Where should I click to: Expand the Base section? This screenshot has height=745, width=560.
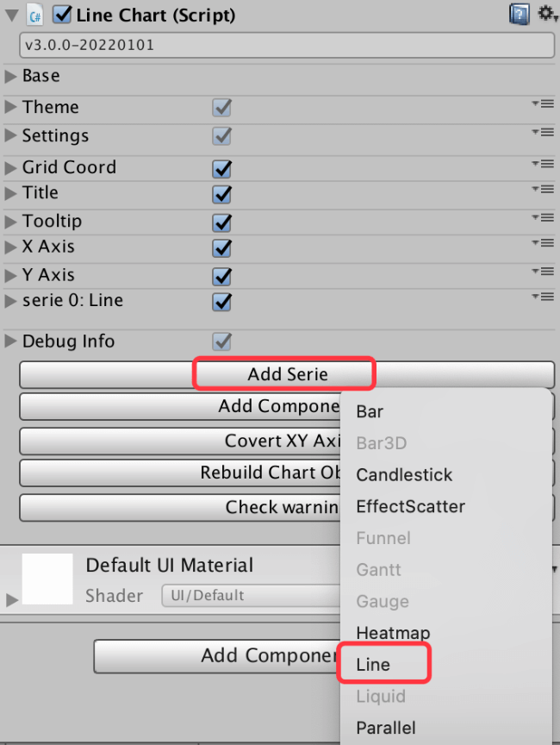[x=11, y=77]
